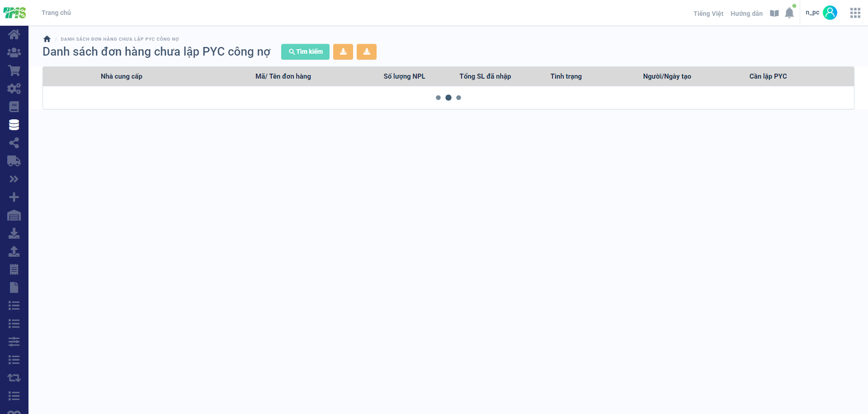Switch language via Tiếng Việt
868x414 pixels.
point(708,14)
